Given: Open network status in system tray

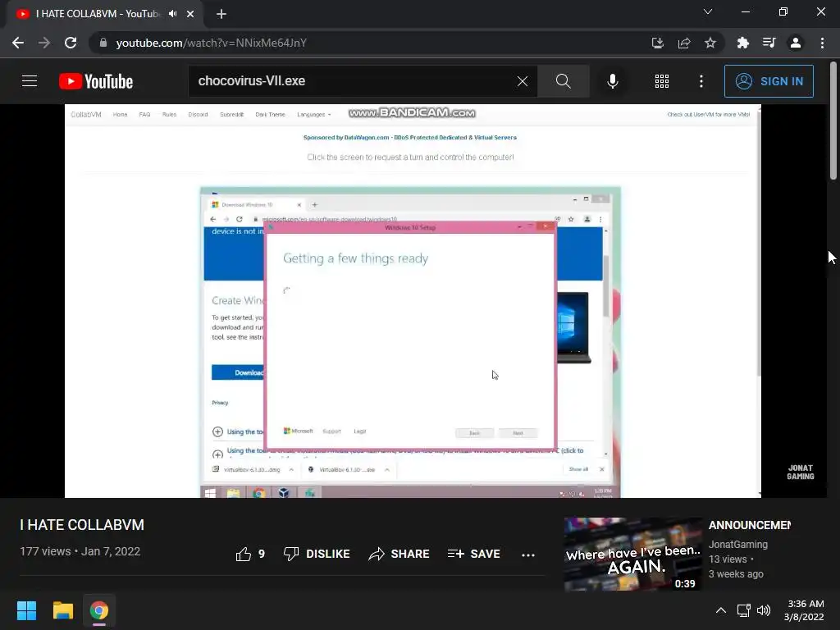Looking at the screenshot, I should coord(743,610).
